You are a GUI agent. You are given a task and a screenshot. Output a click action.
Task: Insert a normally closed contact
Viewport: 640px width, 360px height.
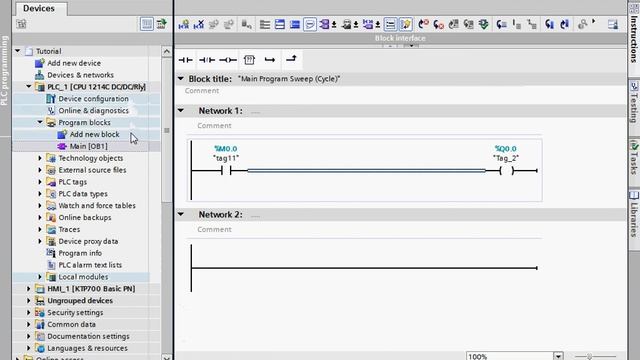tap(207, 60)
